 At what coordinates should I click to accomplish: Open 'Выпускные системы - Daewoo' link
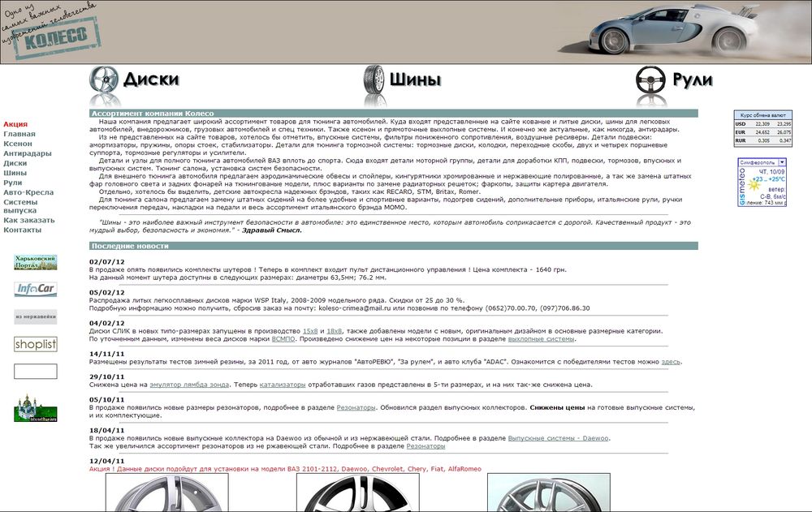(x=559, y=438)
